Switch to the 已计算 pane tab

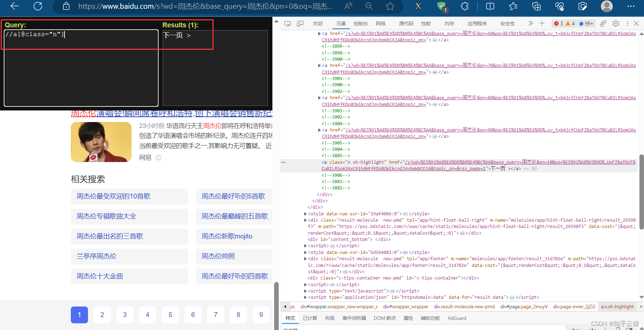310,318
